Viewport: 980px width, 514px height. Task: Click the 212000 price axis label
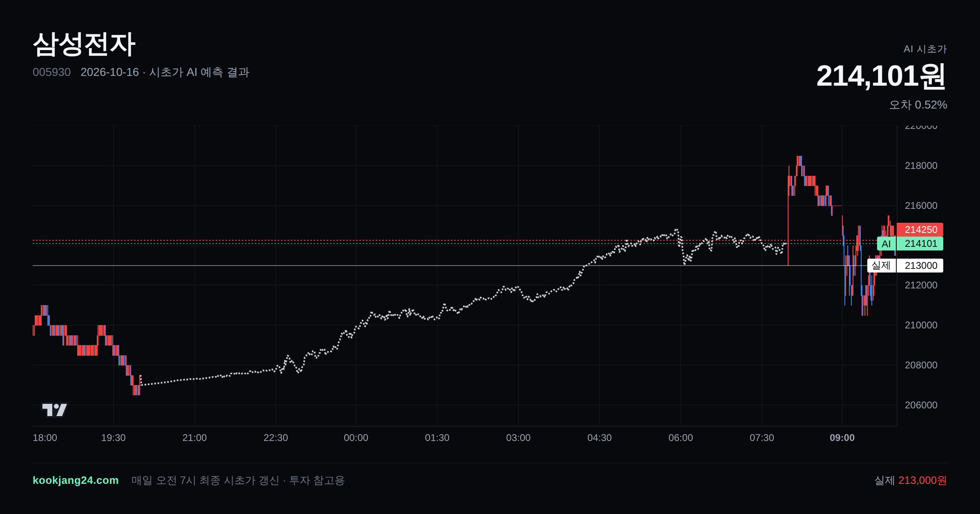(x=921, y=285)
